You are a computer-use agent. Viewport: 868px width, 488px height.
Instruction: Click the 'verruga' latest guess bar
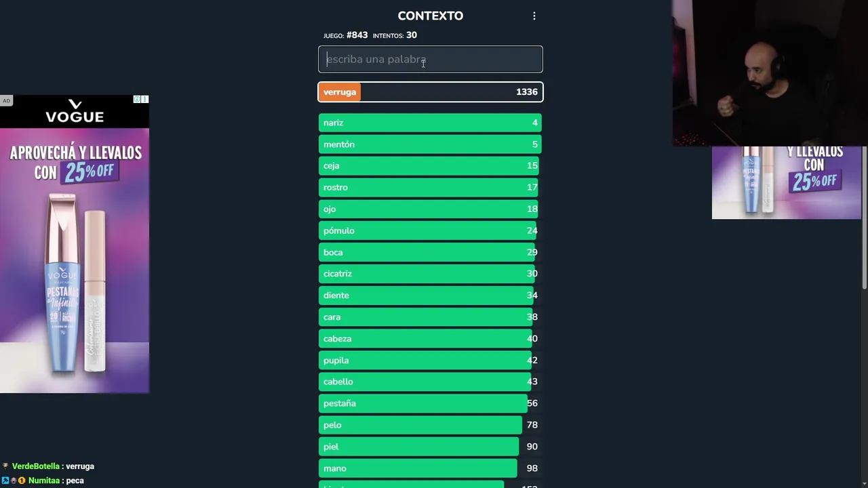point(430,92)
